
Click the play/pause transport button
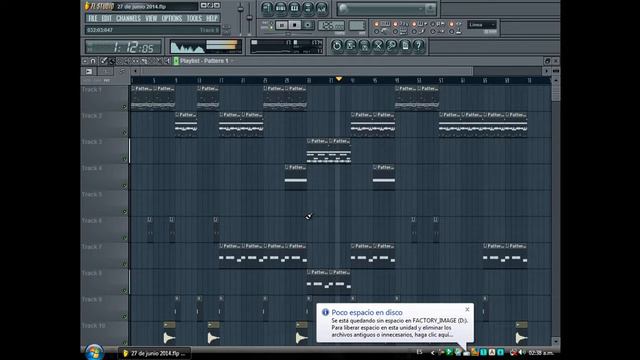pyautogui.click(x=282, y=25)
